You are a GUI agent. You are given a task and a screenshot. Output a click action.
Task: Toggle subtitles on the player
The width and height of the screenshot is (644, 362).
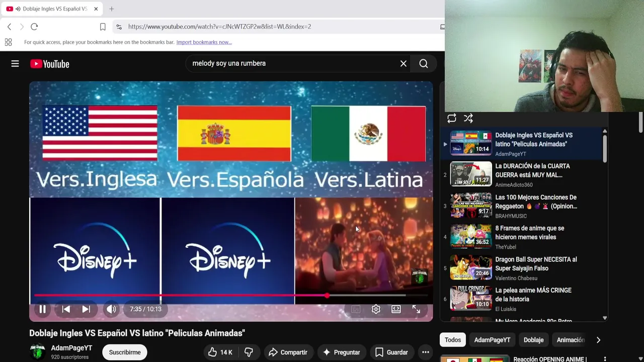356,309
